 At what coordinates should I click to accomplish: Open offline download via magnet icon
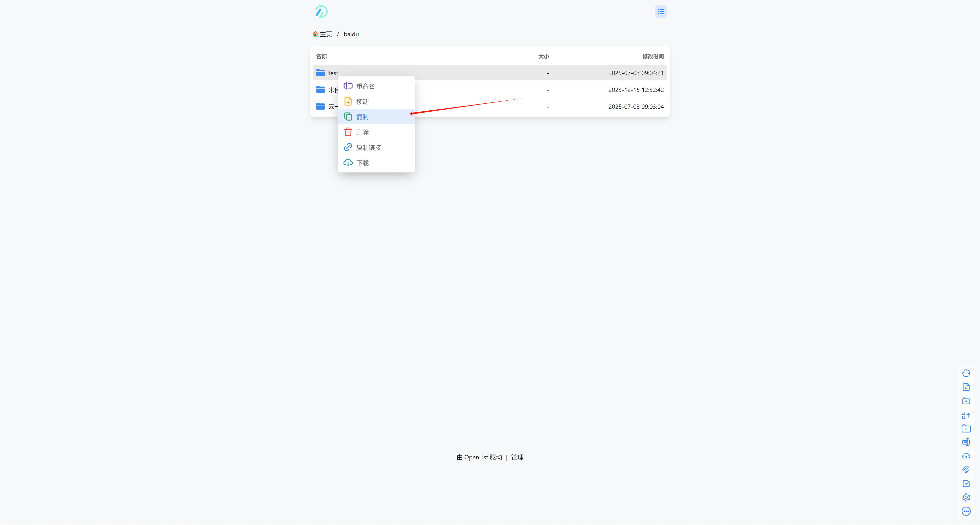(x=966, y=470)
